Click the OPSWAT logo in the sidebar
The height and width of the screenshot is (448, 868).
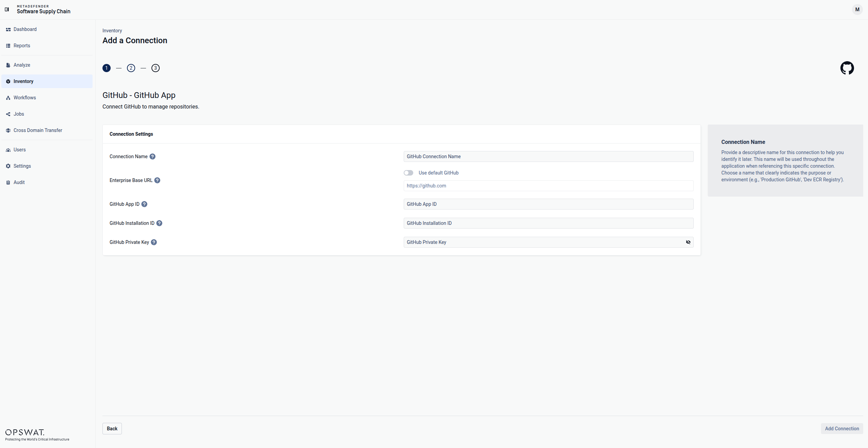tap(37, 435)
